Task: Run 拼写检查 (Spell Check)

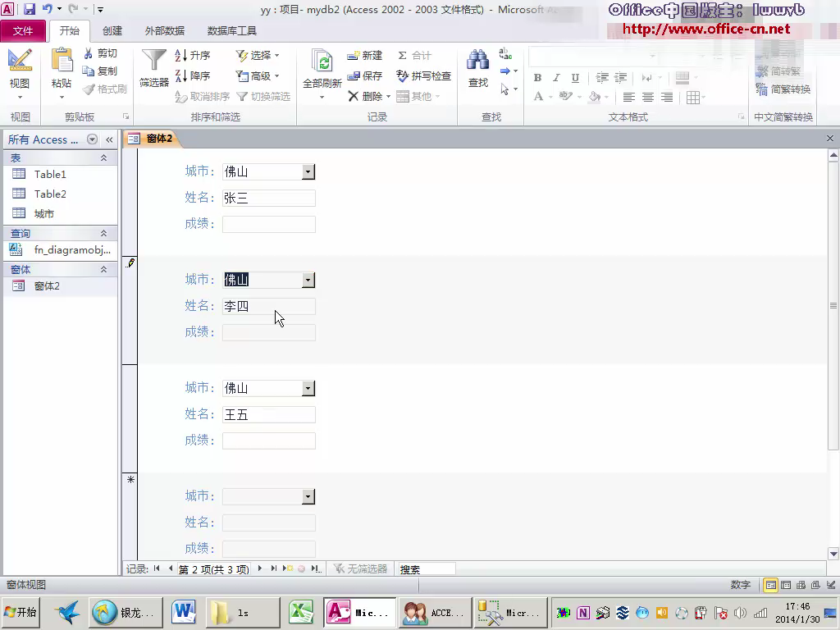Action: coord(424,76)
